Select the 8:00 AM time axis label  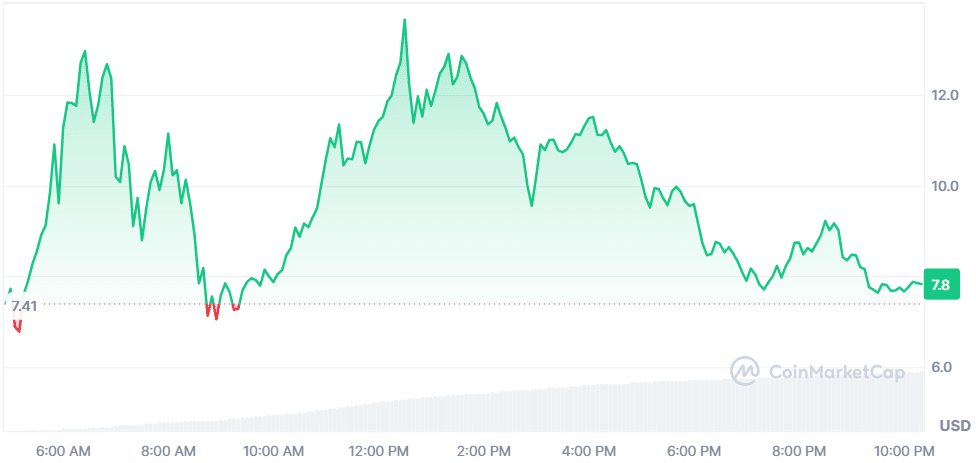click(x=170, y=449)
